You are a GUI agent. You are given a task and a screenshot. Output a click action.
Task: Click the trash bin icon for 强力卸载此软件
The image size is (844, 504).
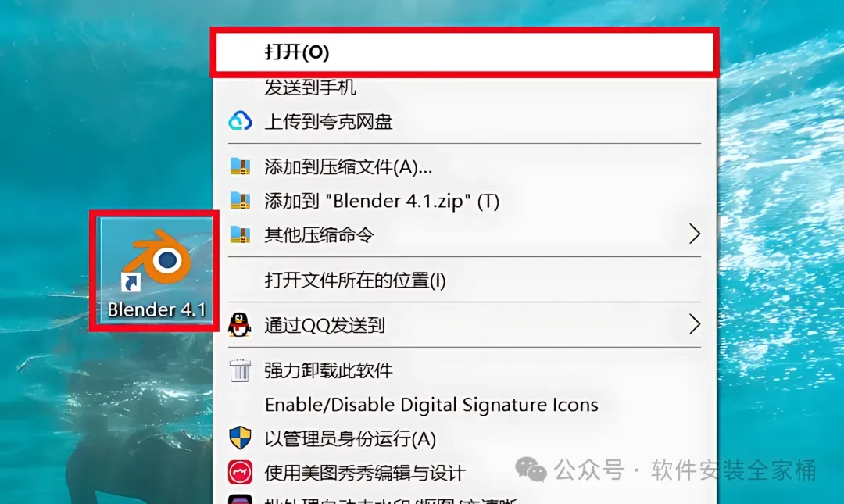click(x=240, y=370)
